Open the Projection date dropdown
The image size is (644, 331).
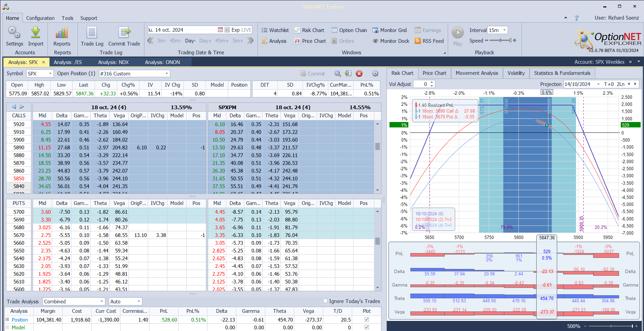pos(598,84)
